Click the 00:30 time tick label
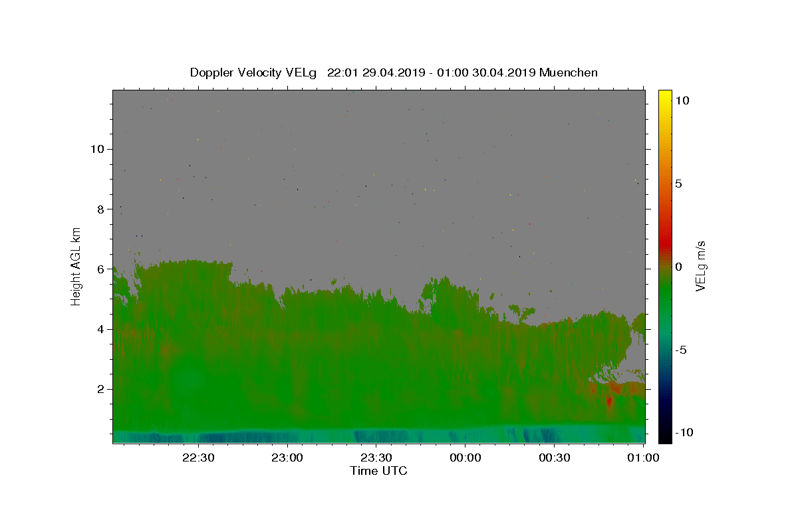Image resolution: width=798 pixels, height=532 pixels. (x=554, y=458)
